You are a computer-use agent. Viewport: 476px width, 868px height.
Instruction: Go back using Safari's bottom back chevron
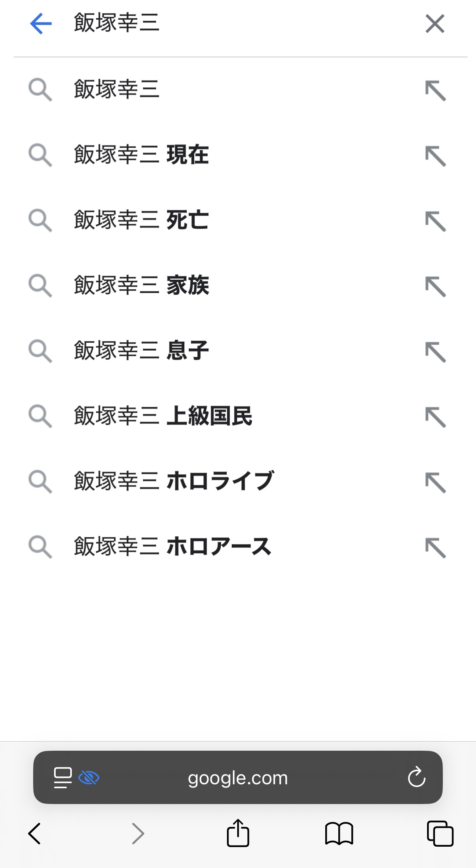point(35,834)
